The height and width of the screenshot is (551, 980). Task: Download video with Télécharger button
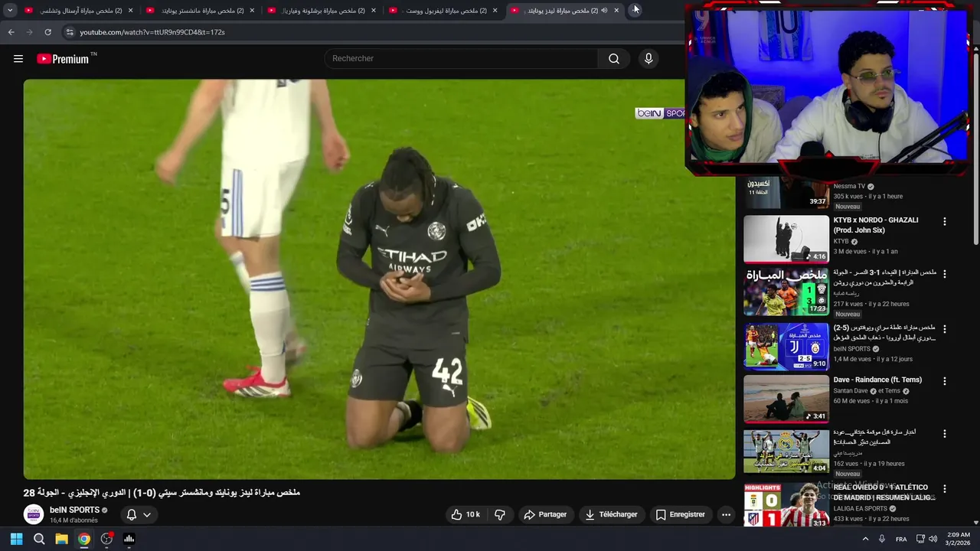coord(611,514)
